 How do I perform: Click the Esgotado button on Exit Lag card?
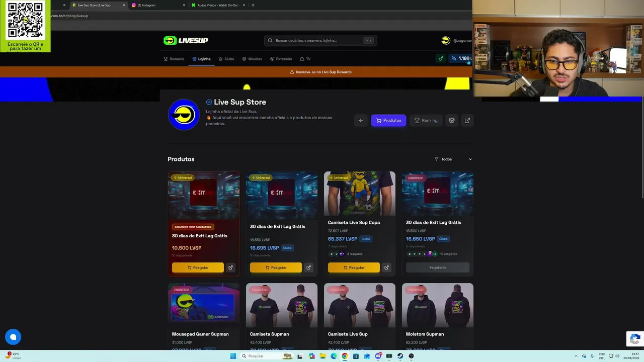[438, 267]
